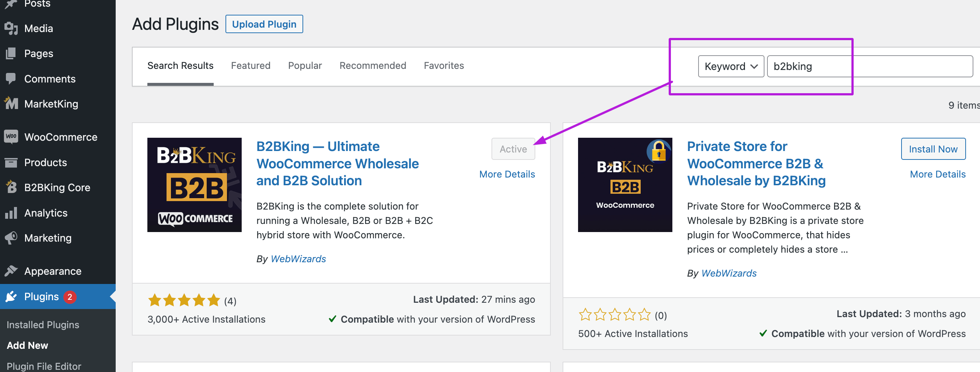
Task: Open More Details for B2BKing plugin
Action: point(507,174)
